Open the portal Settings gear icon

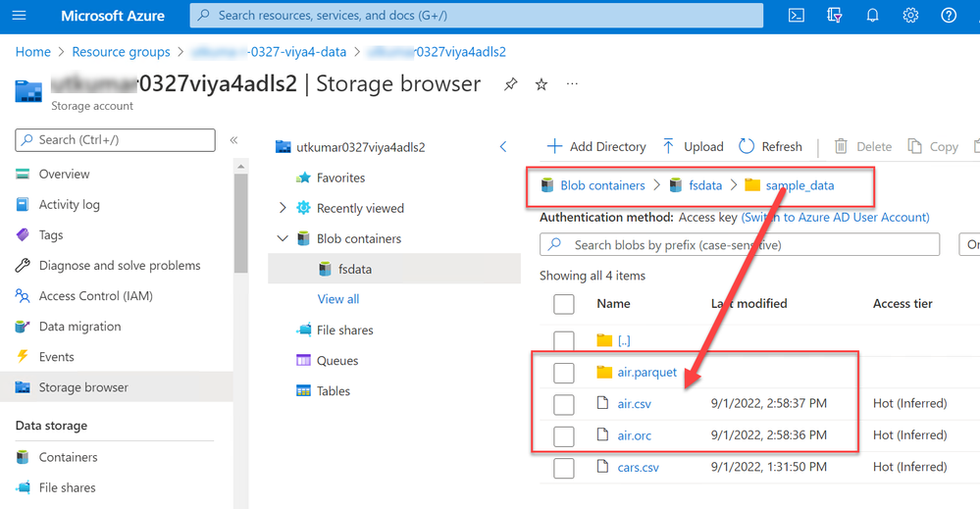910,16
